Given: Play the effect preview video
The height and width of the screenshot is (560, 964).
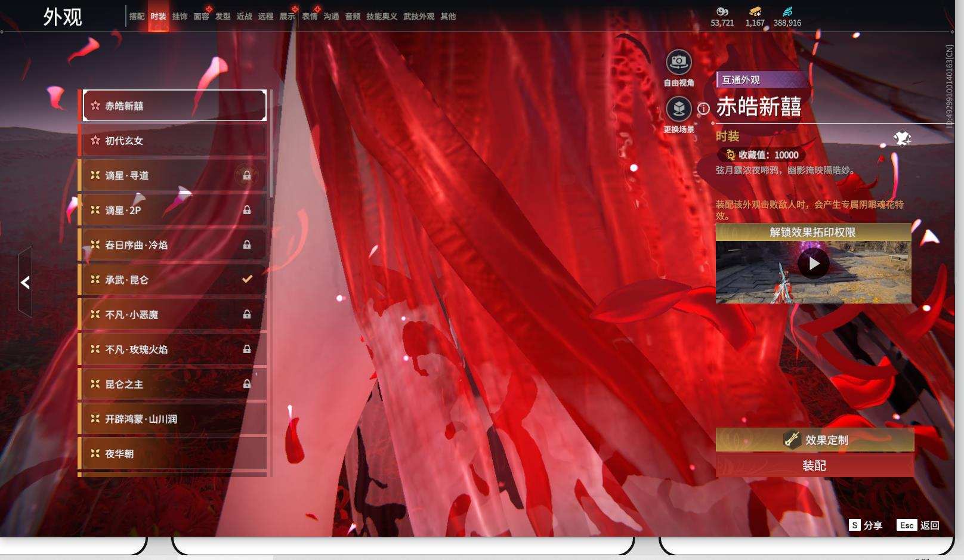Looking at the screenshot, I should 814,264.
